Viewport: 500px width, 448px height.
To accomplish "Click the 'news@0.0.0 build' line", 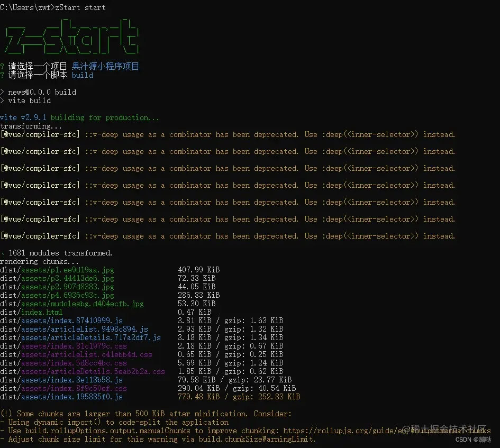I will [x=42, y=92].
